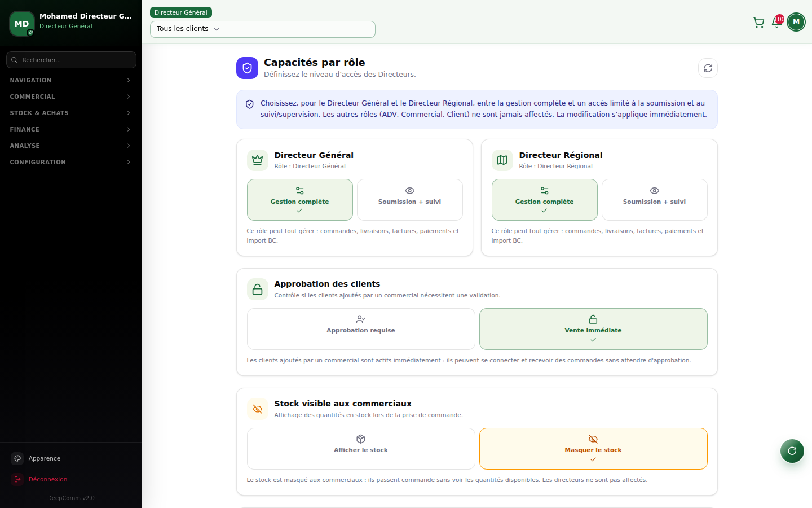Click the DeepComm v2.0 version text
The width and height of the screenshot is (812, 508).
coord(71,498)
